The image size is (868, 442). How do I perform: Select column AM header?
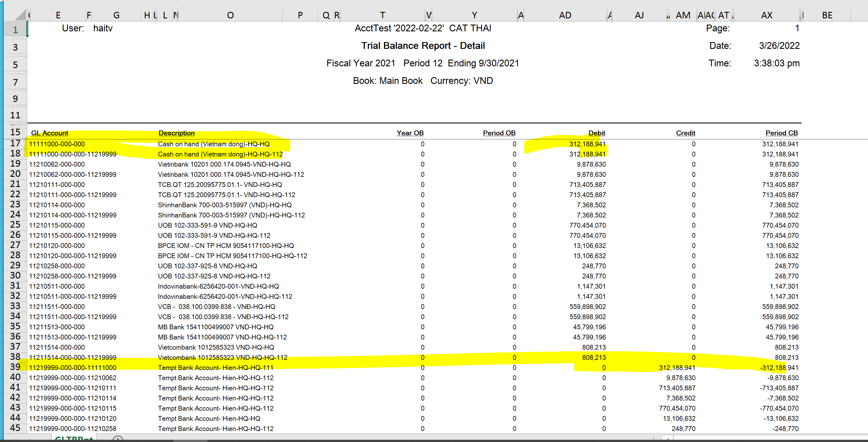coord(683,15)
